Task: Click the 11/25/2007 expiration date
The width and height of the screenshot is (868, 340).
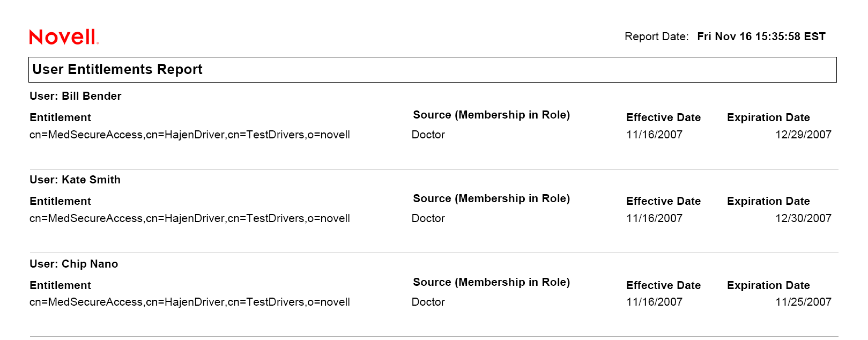Action: click(x=803, y=302)
